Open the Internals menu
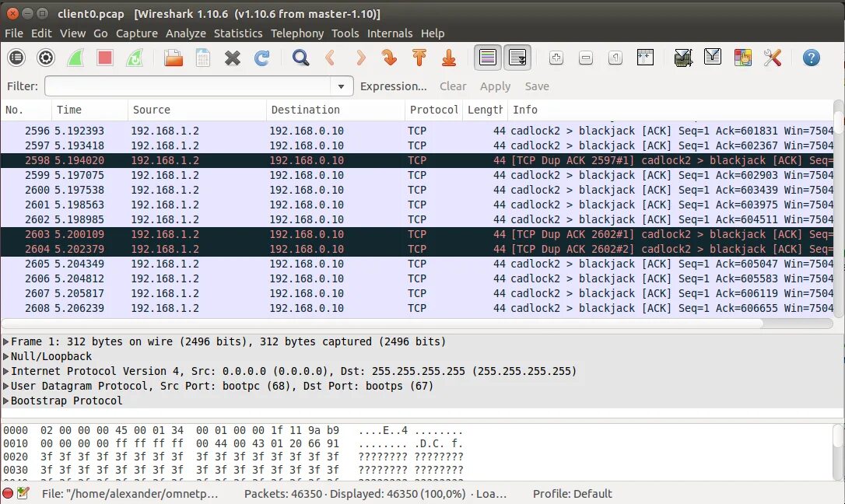The height and width of the screenshot is (504, 845). tap(390, 33)
